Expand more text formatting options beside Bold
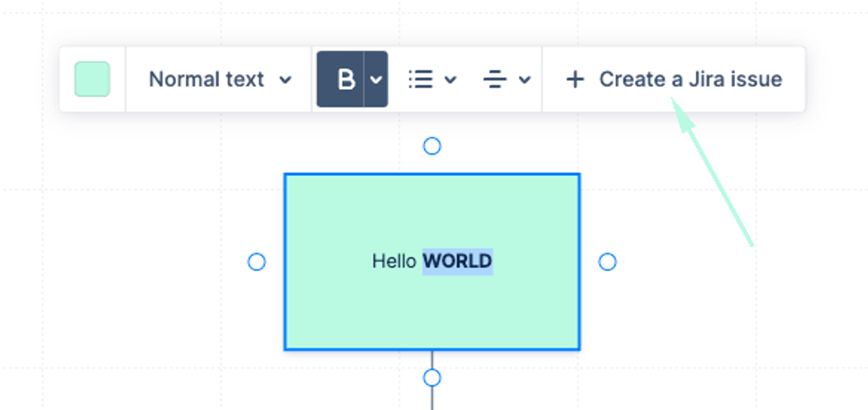Image resolution: width=868 pixels, height=410 pixels. pos(376,79)
